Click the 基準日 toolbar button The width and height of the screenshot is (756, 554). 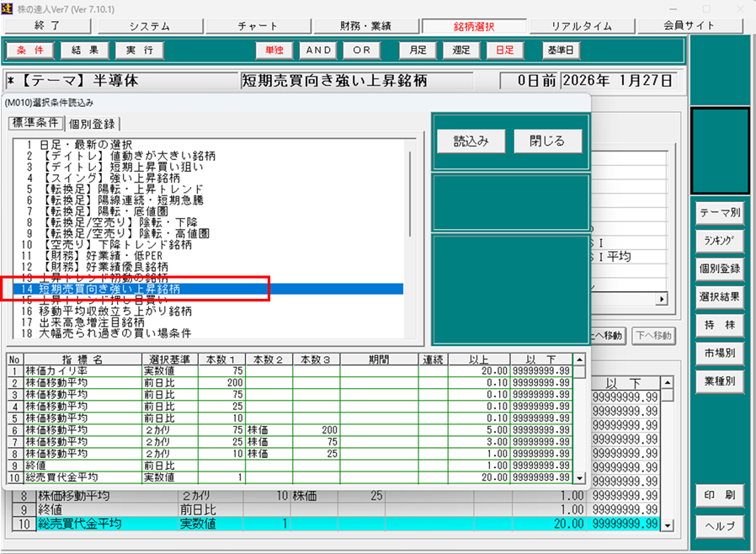562,51
